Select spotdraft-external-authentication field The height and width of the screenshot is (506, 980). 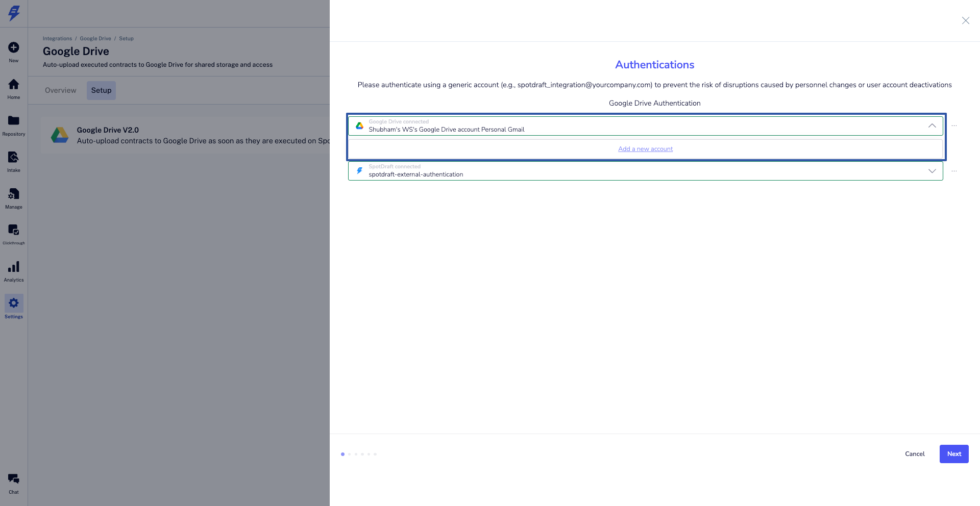[645, 171]
